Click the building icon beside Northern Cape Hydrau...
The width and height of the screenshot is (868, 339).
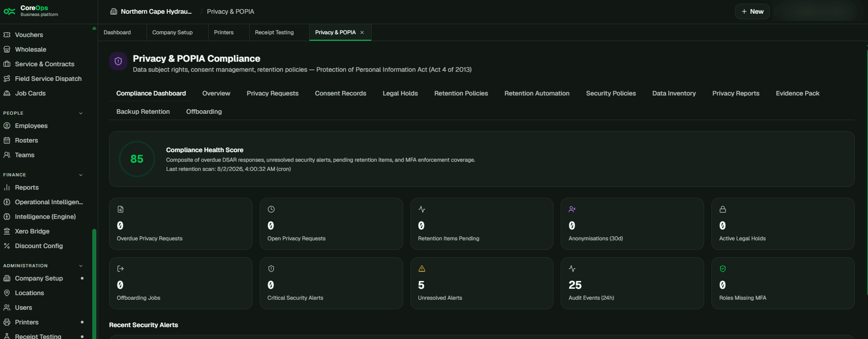click(114, 11)
